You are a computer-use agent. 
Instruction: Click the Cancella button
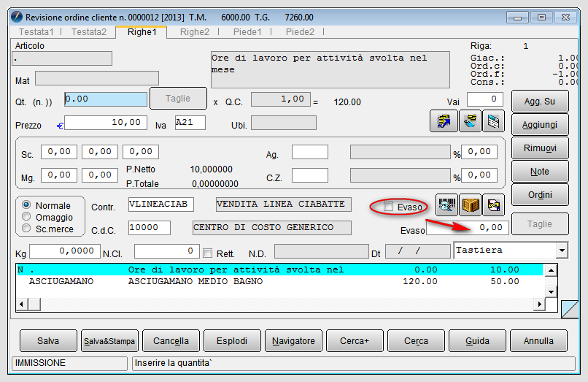click(x=171, y=340)
